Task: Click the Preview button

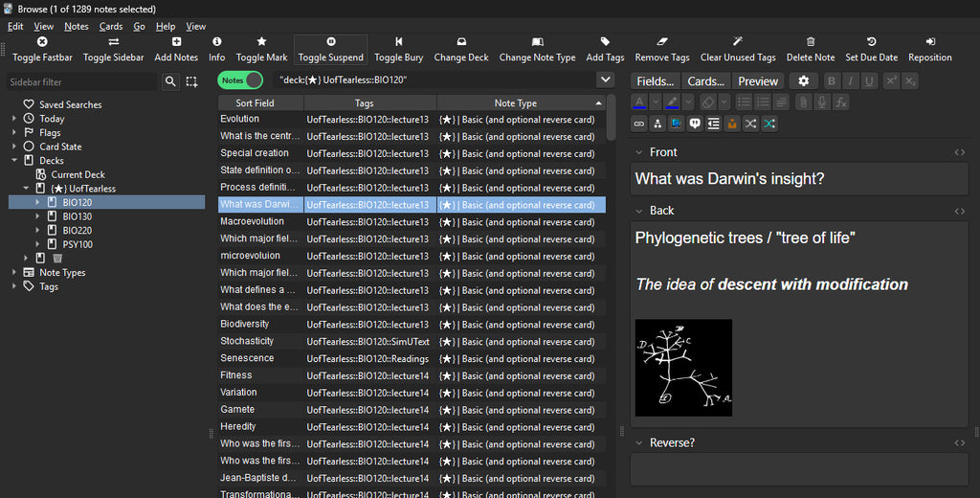Action: coord(758,81)
